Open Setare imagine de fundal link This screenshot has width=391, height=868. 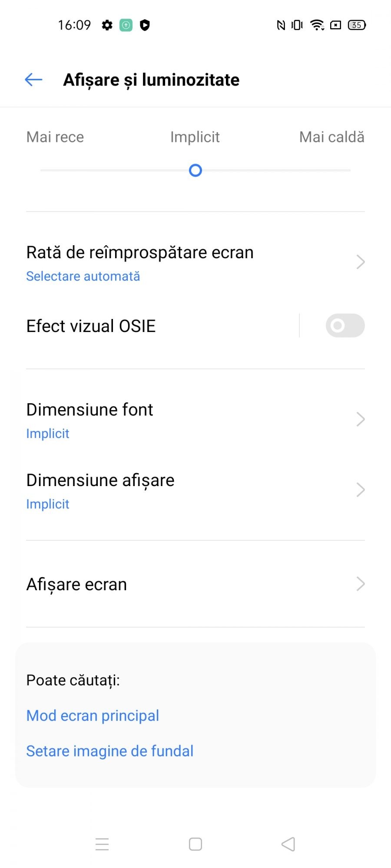point(109,751)
